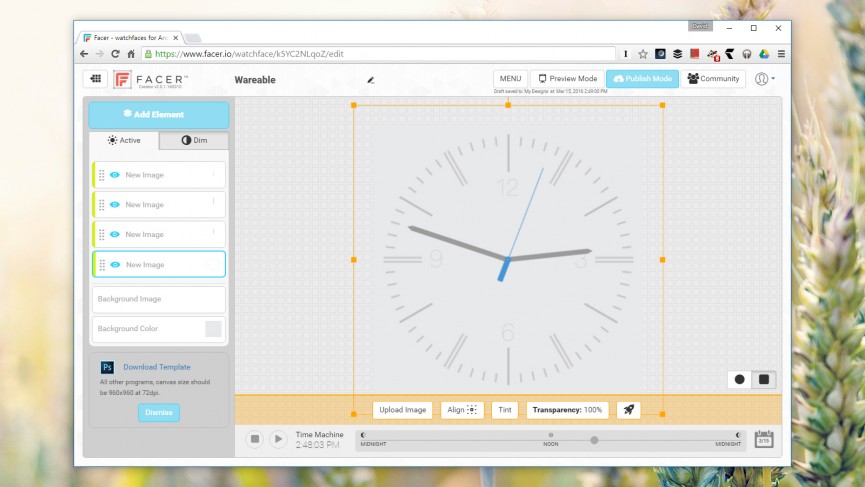This screenshot has width=865, height=487.
Task: Click the extension icon with red badge
Action: [x=713, y=55]
